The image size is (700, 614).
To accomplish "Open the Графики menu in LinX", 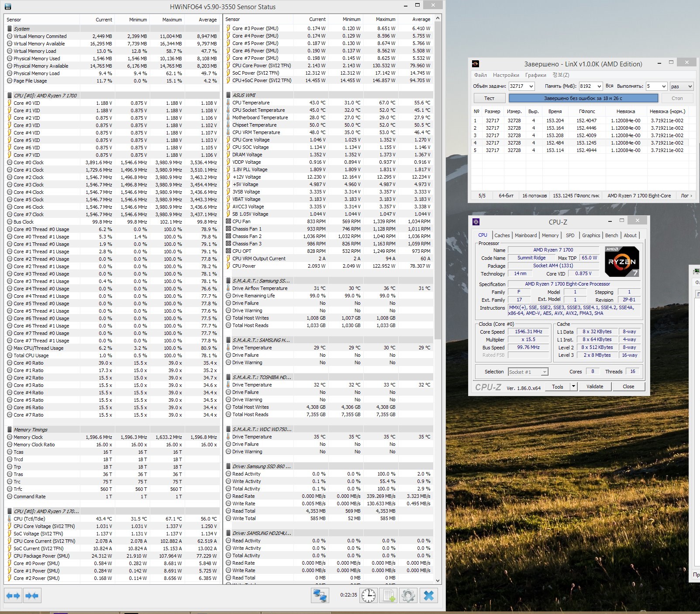I will click(x=535, y=75).
